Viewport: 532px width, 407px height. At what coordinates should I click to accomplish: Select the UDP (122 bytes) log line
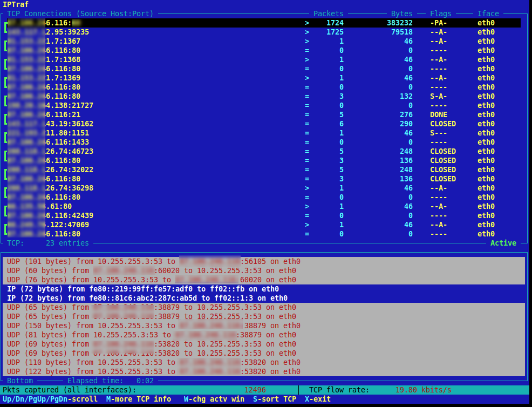pos(264,371)
